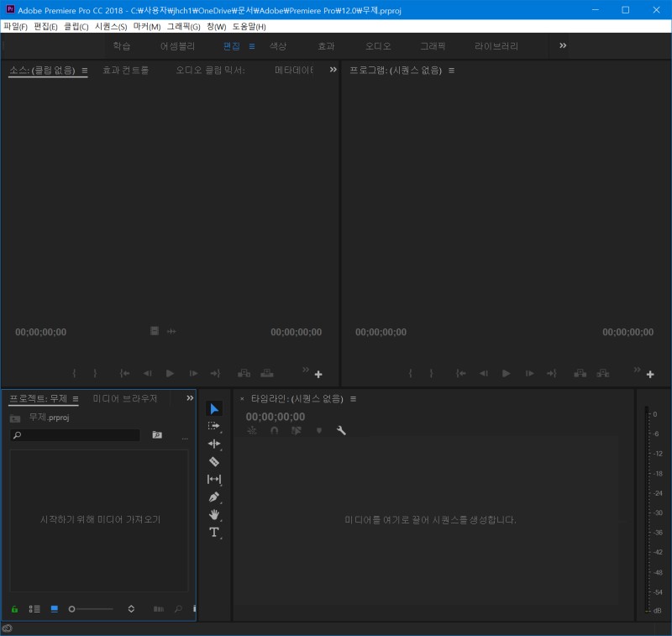This screenshot has width=672, height=636.
Task: Toggle Snap magnet in timeline
Action: click(275, 430)
